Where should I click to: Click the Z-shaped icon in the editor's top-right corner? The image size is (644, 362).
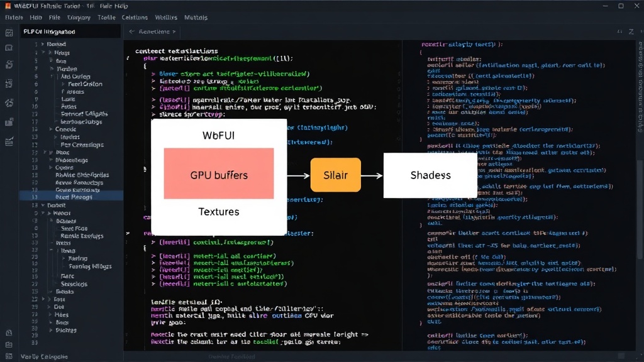631,31
